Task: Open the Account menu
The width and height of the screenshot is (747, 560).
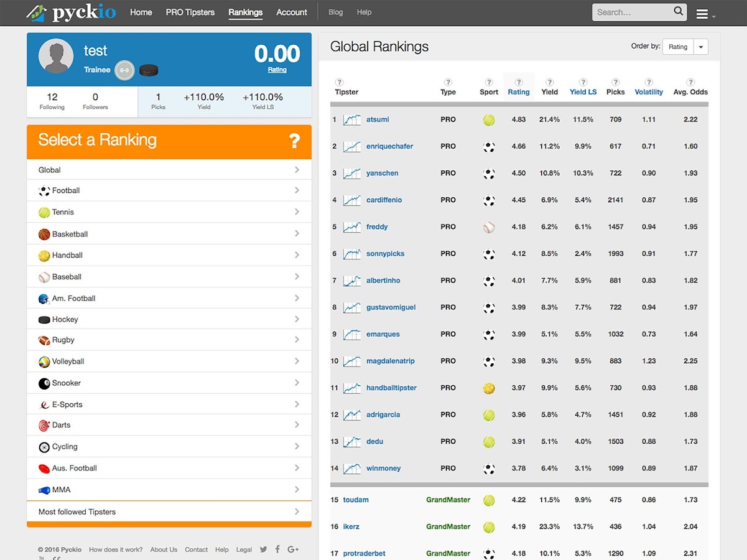Action: pos(292,12)
